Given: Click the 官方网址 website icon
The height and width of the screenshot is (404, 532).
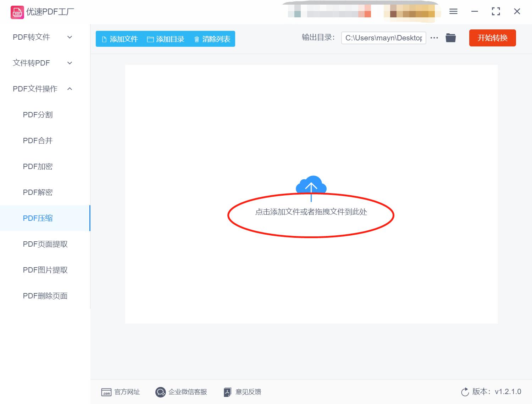Looking at the screenshot, I should click(x=106, y=392).
